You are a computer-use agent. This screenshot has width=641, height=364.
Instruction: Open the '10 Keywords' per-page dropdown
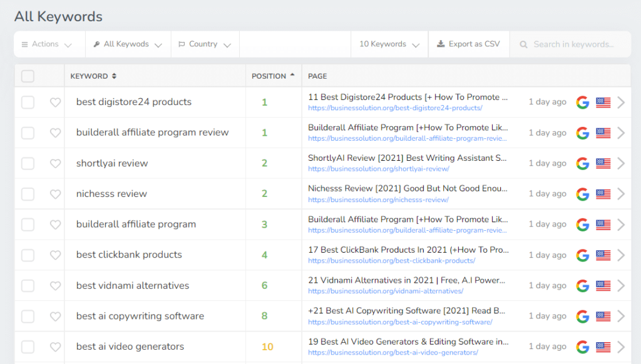point(389,44)
